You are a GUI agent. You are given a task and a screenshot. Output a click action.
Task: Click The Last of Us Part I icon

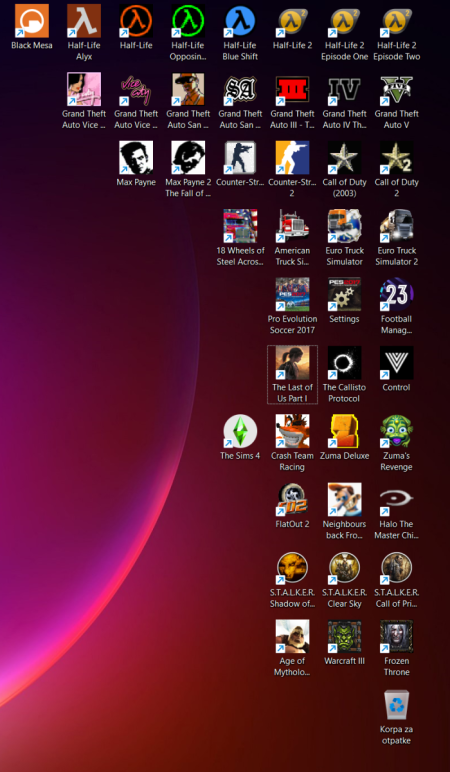292,363
